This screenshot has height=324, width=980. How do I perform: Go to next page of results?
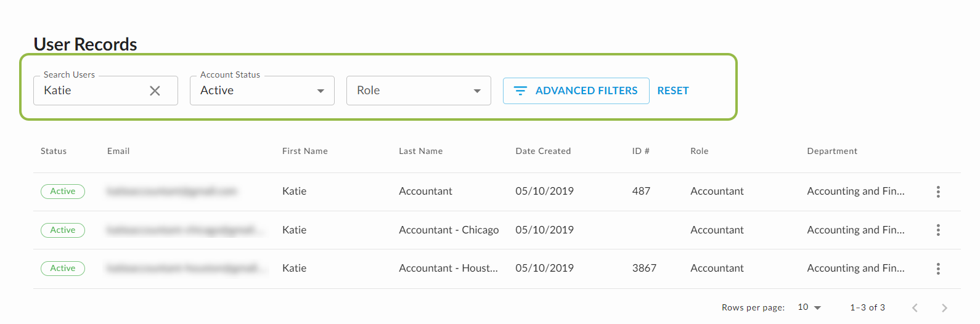(944, 308)
